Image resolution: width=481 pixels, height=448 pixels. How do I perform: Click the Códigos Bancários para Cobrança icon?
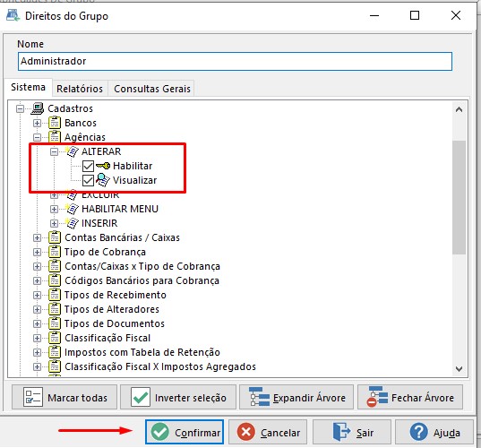[x=55, y=280]
